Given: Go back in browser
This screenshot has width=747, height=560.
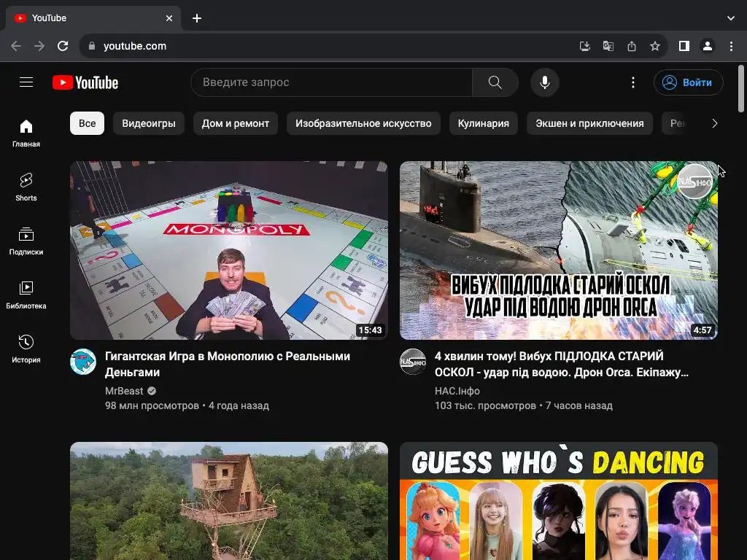Looking at the screenshot, I should [16, 46].
